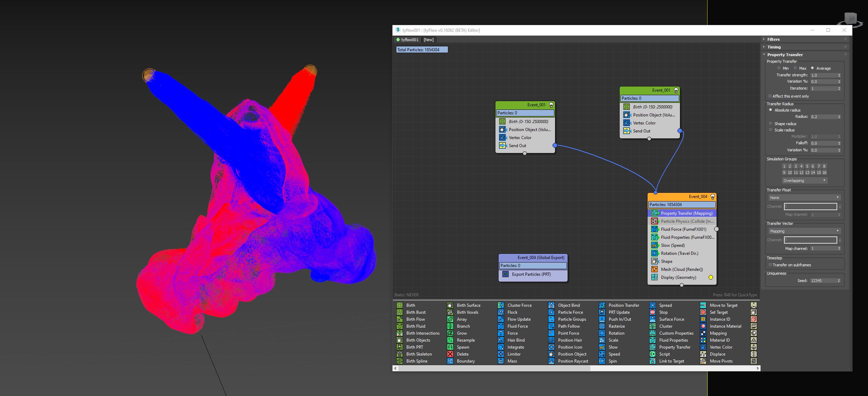Pick the Position Raycast operator icon
The image size is (868, 396).
551,361
